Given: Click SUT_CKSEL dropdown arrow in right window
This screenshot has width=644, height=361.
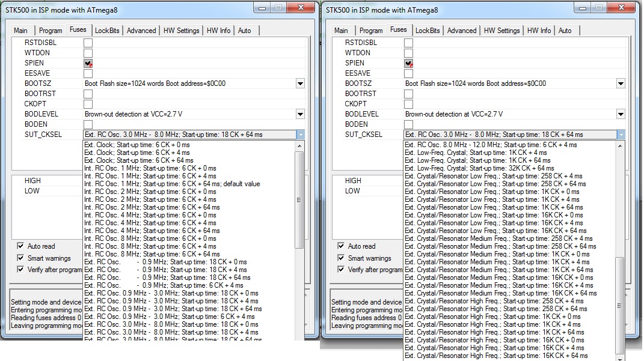Looking at the screenshot, I should [x=621, y=135].
